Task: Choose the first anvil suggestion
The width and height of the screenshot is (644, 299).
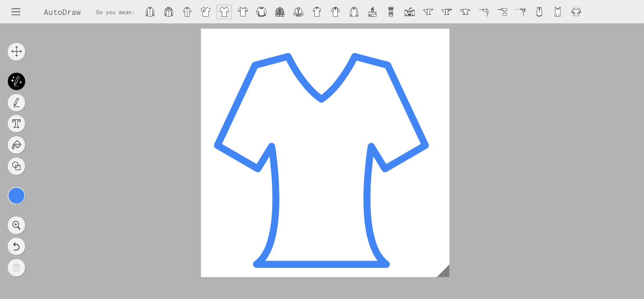Action: [428, 12]
